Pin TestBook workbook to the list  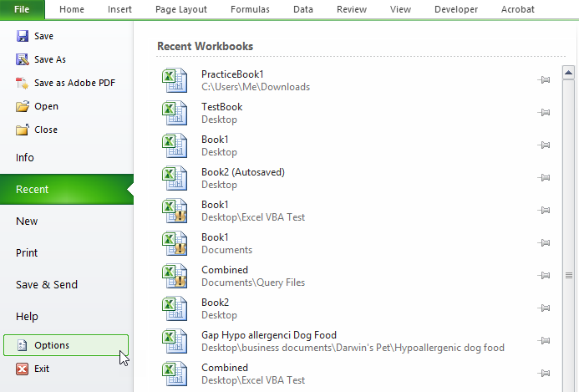[543, 113]
